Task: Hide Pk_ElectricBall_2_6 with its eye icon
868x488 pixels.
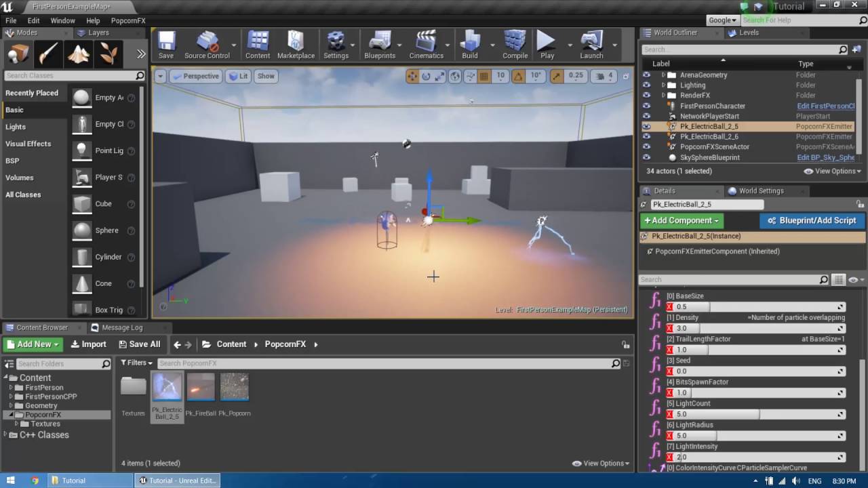Action: click(646, 136)
